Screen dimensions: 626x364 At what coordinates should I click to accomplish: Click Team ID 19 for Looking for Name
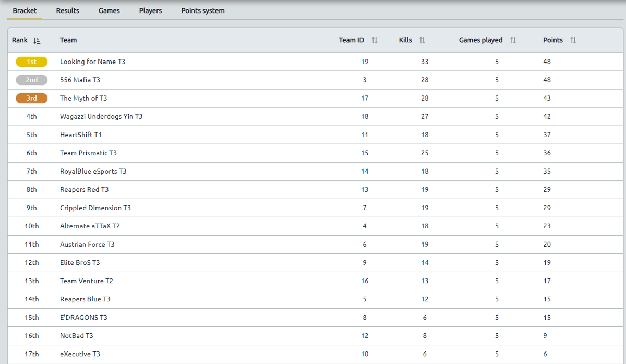tap(365, 62)
